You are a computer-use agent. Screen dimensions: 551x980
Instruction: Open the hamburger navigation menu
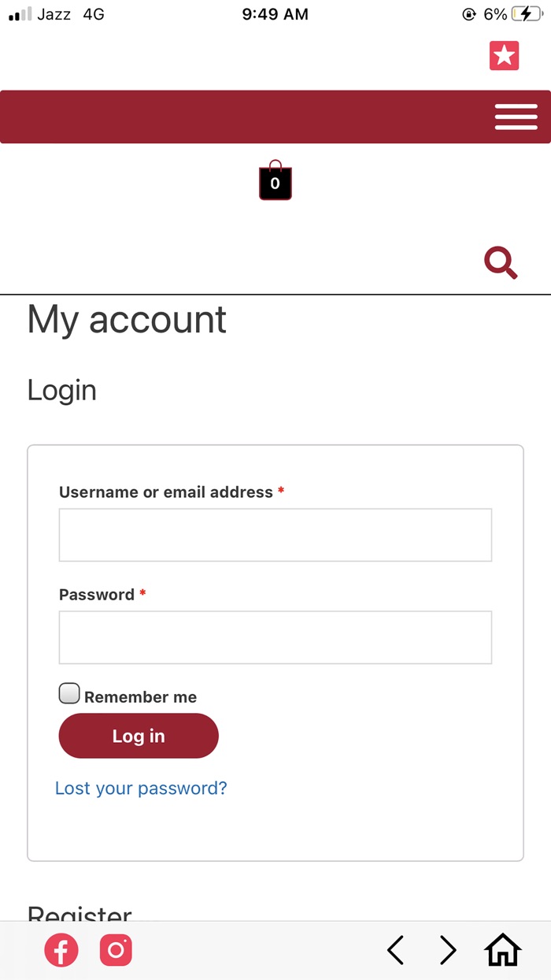pyautogui.click(x=516, y=117)
